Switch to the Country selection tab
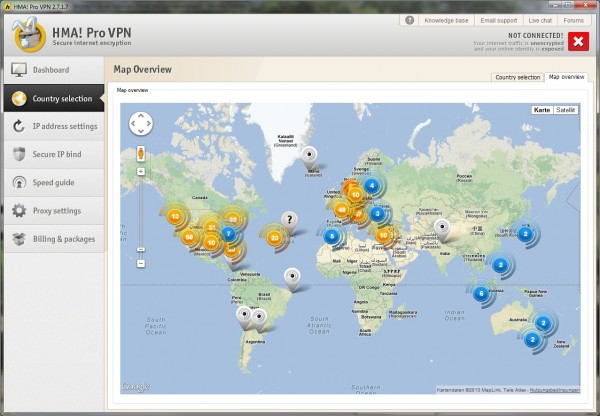This screenshot has height=416, width=600. pyautogui.click(x=517, y=77)
